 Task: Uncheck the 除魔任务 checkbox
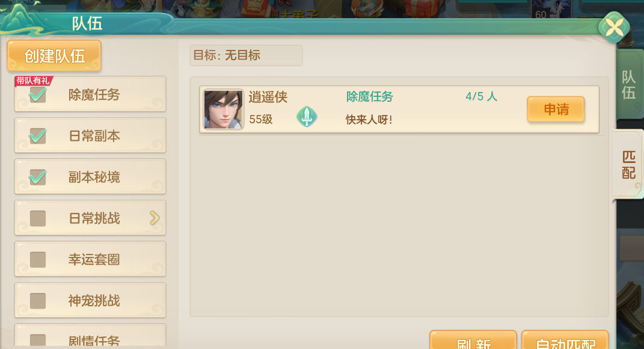pos(37,95)
